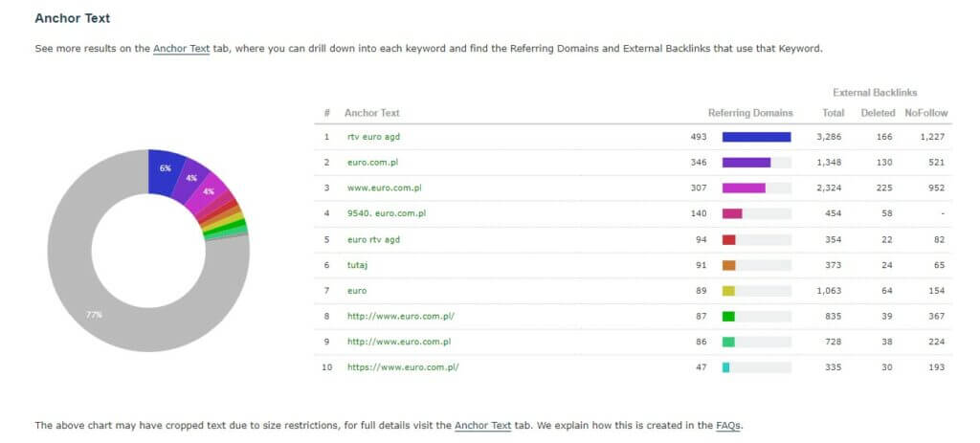Image resolution: width=980 pixels, height=443 pixels.
Task: Click the '9540. euro.com.pl' anchor link
Action: tap(387, 213)
